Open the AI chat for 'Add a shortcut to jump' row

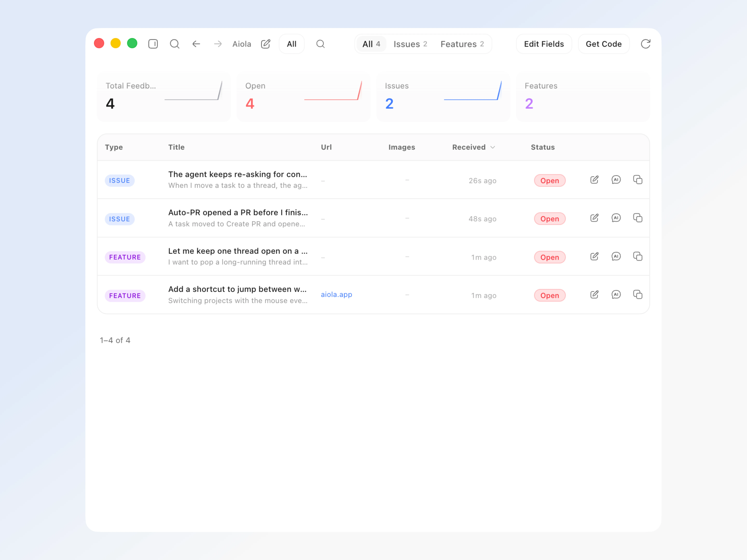coord(616,295)
